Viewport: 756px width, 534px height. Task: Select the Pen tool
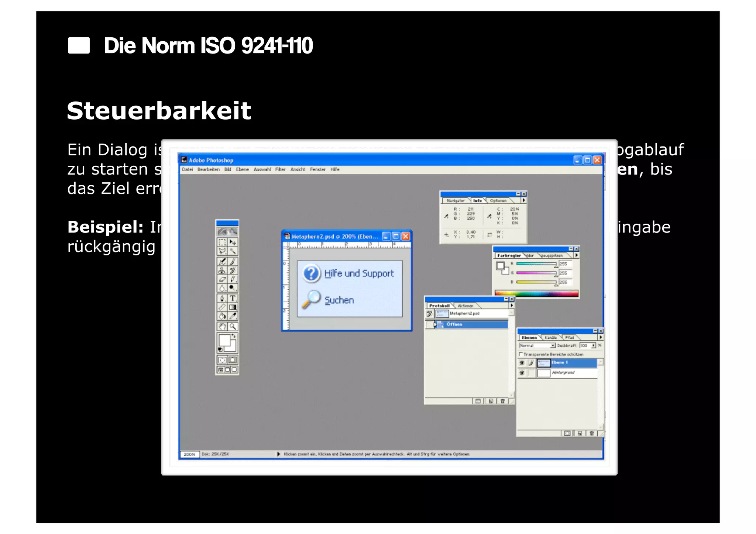(x=222, y=298)
